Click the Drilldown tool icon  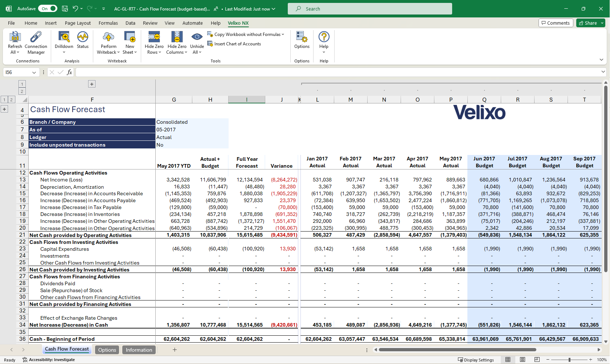click(64, 37)
